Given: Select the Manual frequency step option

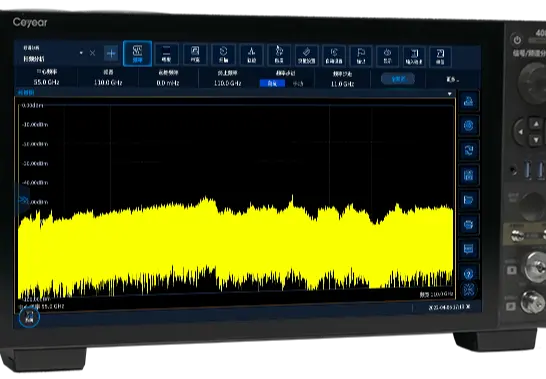Looking at the screenshot, I should click(x=298, y=84).
